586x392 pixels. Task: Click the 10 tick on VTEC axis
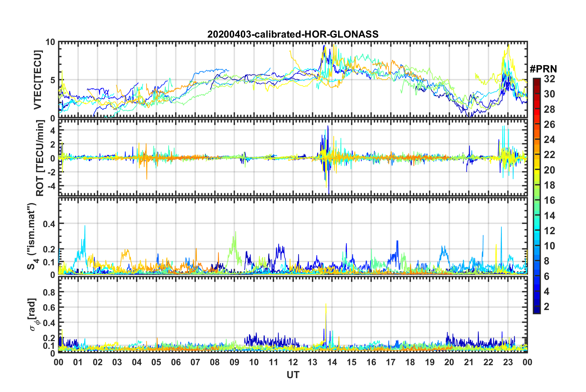click(x=50, y=42)
